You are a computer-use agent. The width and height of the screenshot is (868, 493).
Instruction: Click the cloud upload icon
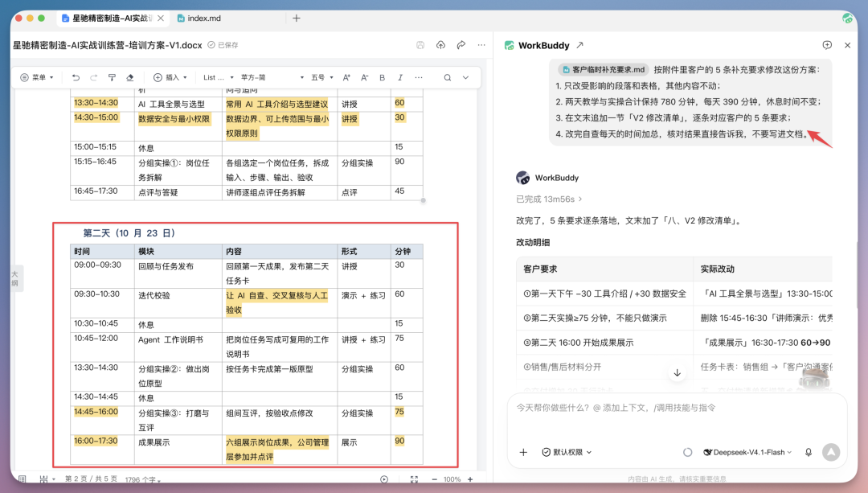[440, 45]
